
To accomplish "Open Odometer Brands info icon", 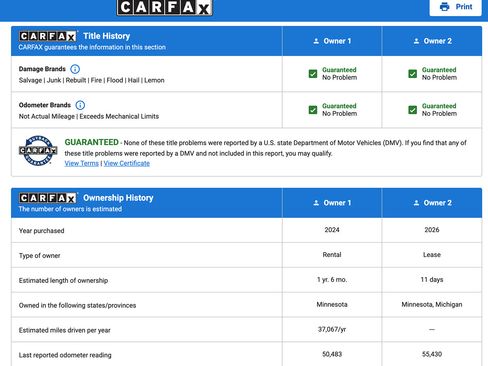I will [x=80, y=105].
